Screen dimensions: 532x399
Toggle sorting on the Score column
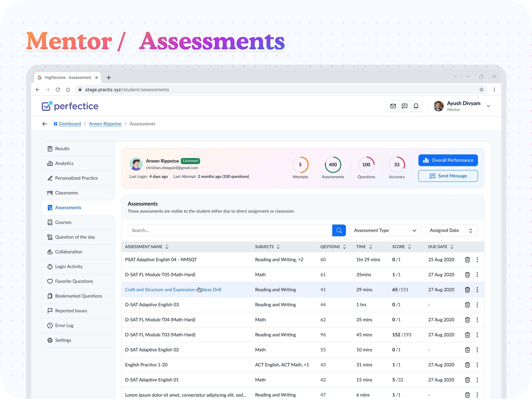tap(409, 247)
